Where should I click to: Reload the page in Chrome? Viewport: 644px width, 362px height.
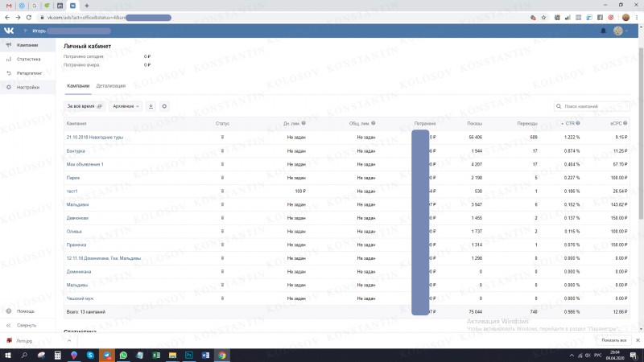(29, 17)
